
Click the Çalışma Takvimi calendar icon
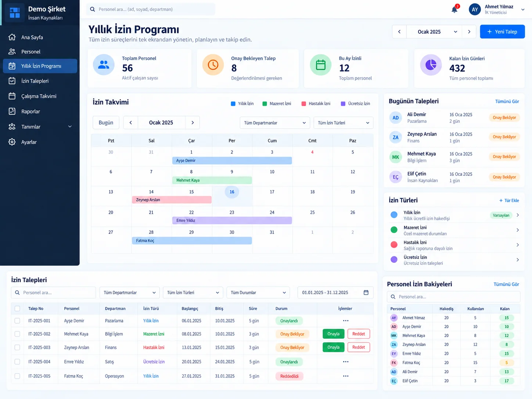(x=12, y=96)
